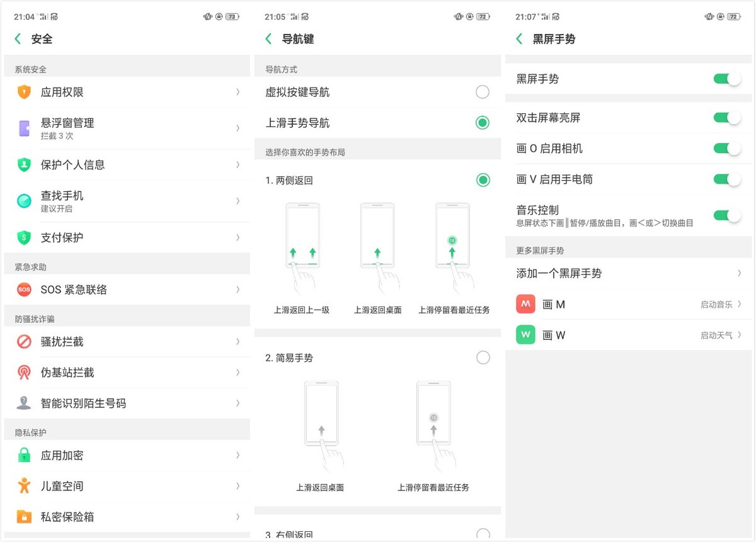Tap the 查找手机 find phone icon
756x542 pixels.
pos(24,201)
